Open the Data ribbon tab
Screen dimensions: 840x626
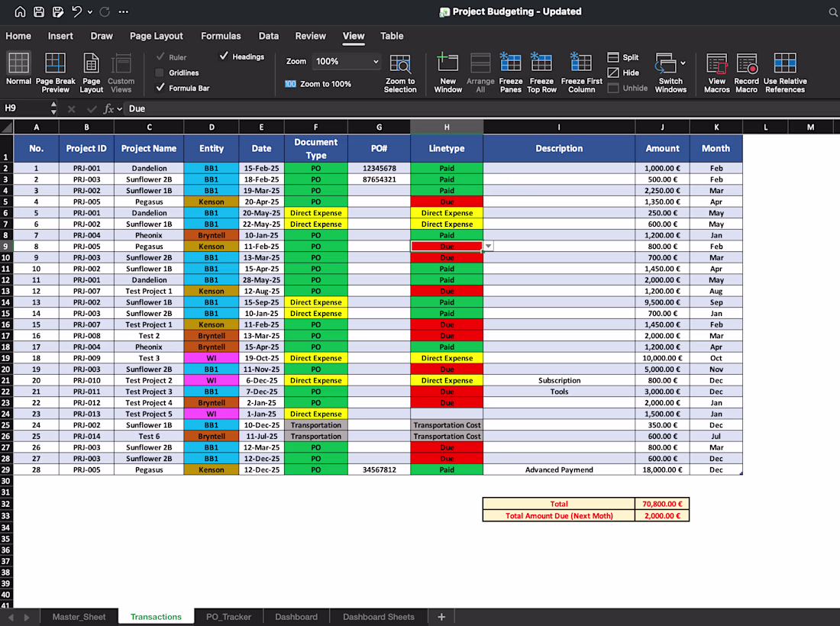(x=268, y=36)
